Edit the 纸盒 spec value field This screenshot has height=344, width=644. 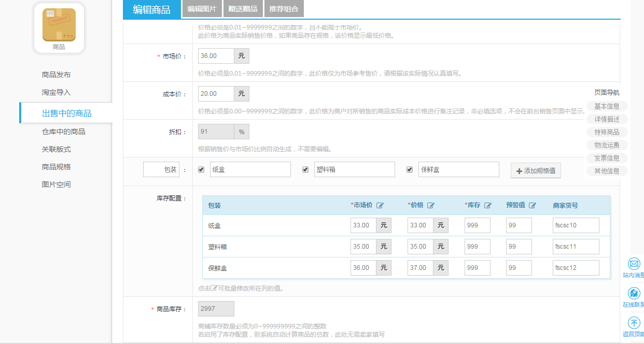coord(250,169)
